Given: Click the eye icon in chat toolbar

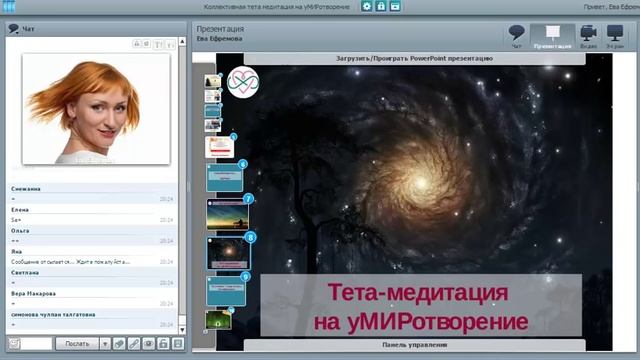Looking at the screenshot, I should (149, 344).
